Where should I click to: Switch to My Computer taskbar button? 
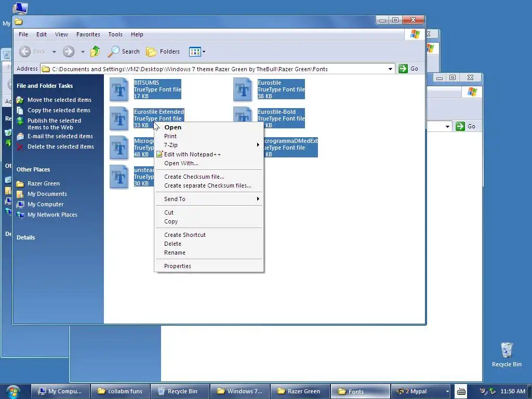pyautogui.click(x=60, y=392)
